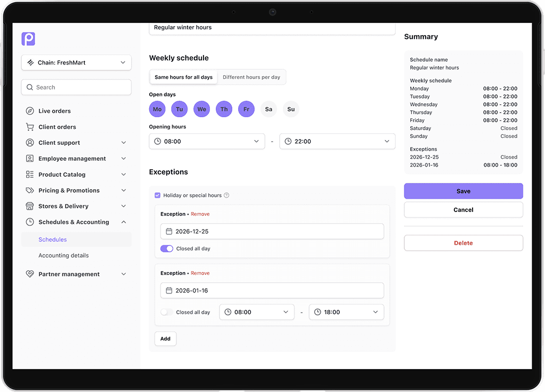Click the 2026-12-25 date input
545x392 pixels.
click(x=272, y=232)
